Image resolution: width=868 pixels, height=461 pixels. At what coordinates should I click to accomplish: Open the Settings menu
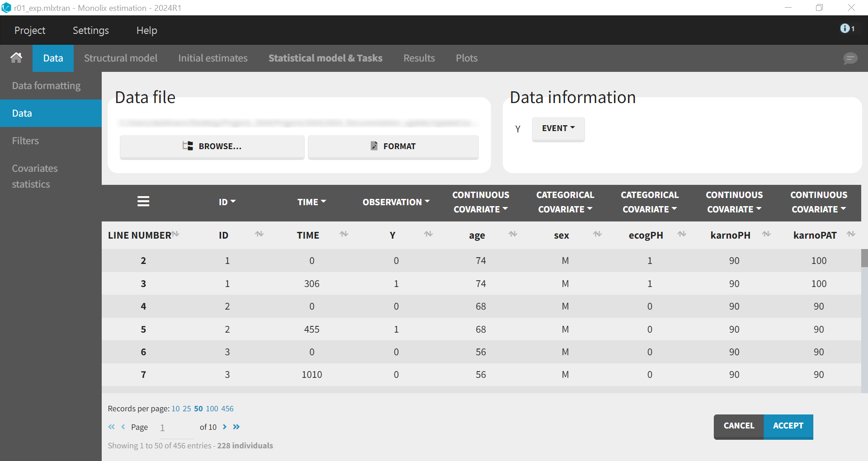pyautogui.click(x=90, y=30)
